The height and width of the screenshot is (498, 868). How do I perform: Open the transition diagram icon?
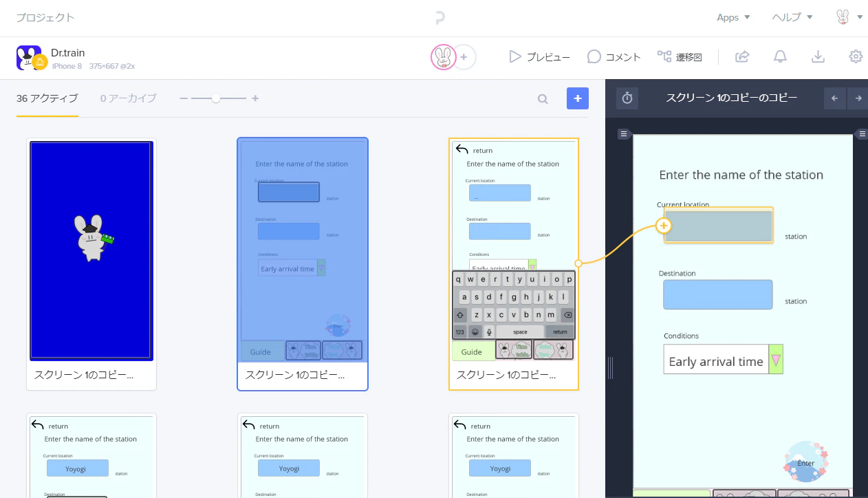tap(664, 56)
